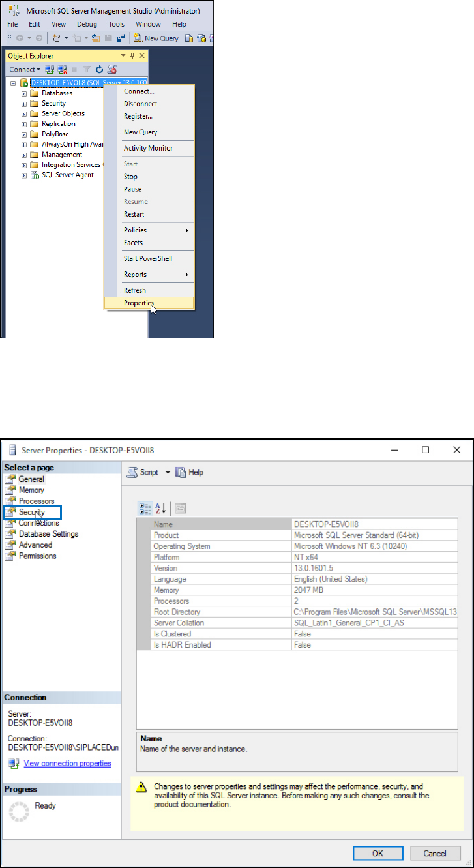The image size is (474, 868).
Task: Open the New Project dropdown arrow in toolbar
Action: point(65,38)
